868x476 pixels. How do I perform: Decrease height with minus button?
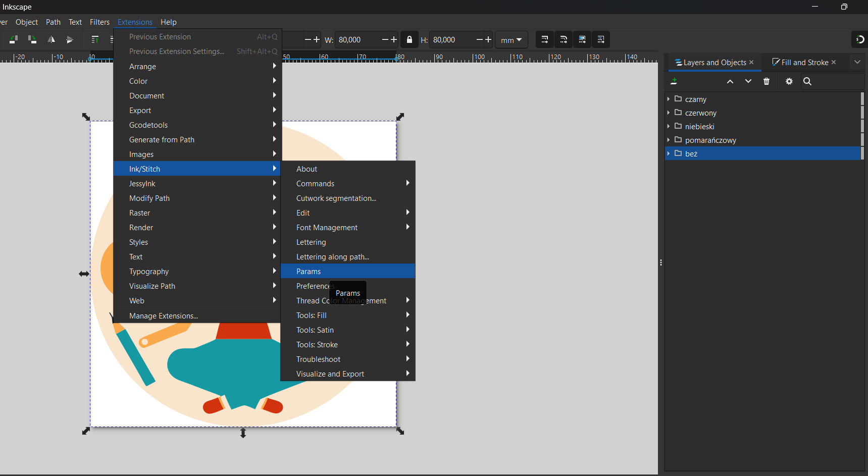click(x=480, y=39)
